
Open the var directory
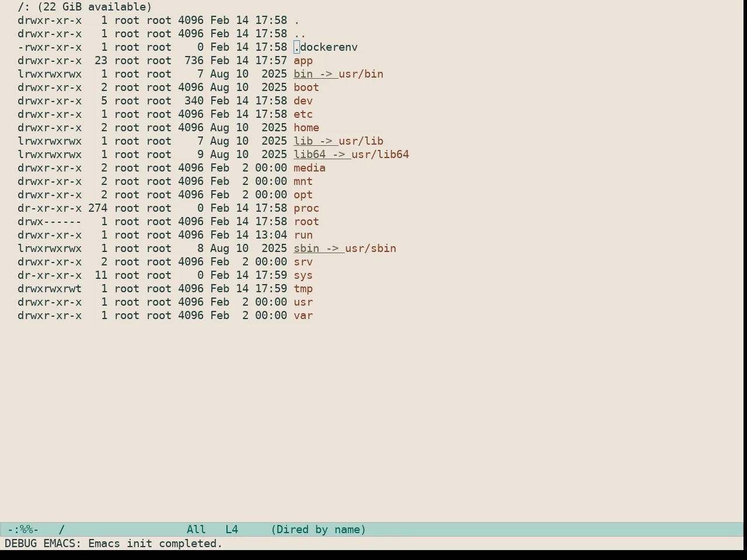click(303, 316)
